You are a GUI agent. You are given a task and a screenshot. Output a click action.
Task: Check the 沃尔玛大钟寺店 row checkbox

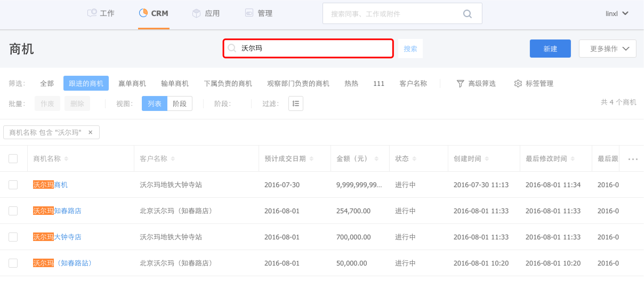(13, 237)
